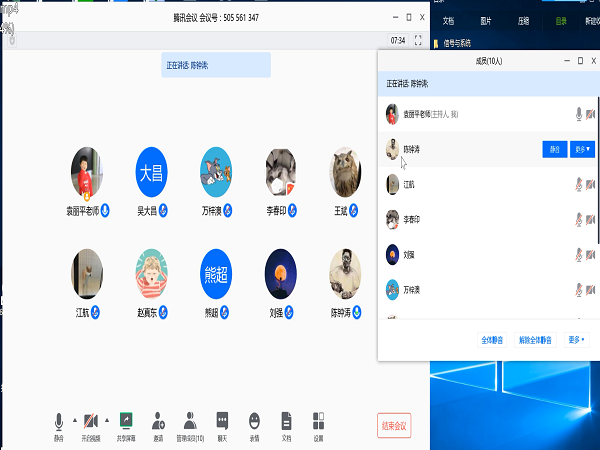Mute 陈钟涛 with the blue 静音 button
The image size is (600, 450).
[x=554, y=149]
